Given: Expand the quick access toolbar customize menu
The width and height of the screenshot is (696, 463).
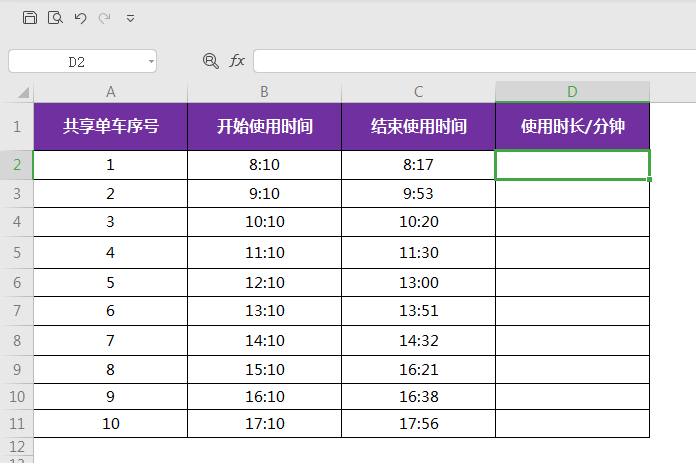Looking at the screenshot, I should click(130, 18).
